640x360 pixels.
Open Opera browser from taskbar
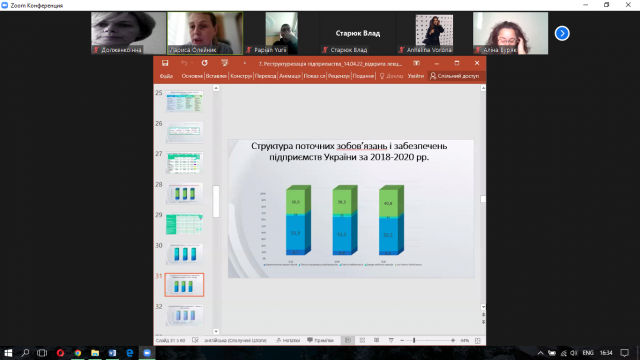[60, 353]
